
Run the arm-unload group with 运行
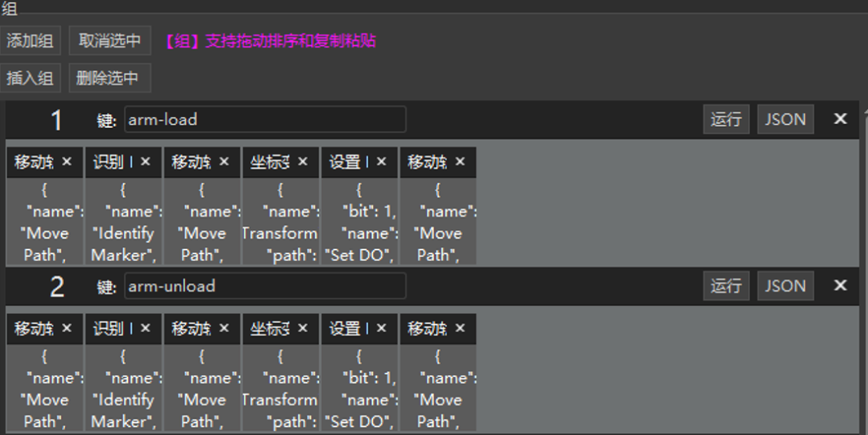point(726,286)
